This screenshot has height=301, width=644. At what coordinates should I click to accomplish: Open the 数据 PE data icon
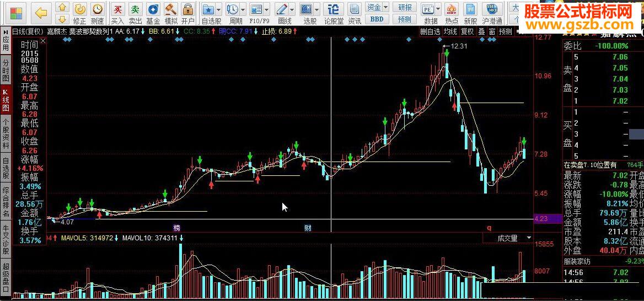(428, 9)
